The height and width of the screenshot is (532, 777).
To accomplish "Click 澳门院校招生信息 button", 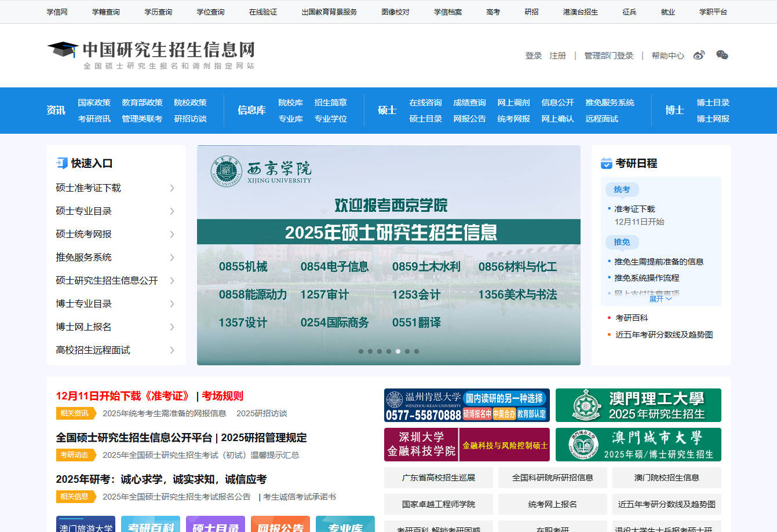I will point(667,478).
